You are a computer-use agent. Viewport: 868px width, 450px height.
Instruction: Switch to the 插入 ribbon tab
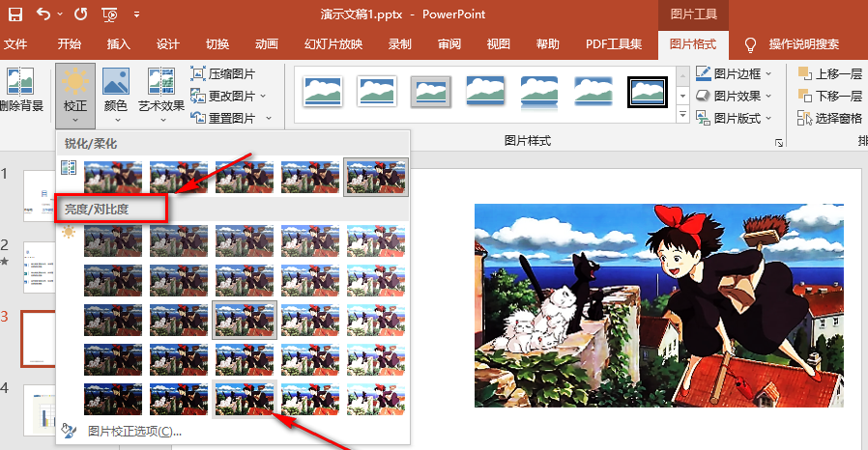(x=119, y=44)
